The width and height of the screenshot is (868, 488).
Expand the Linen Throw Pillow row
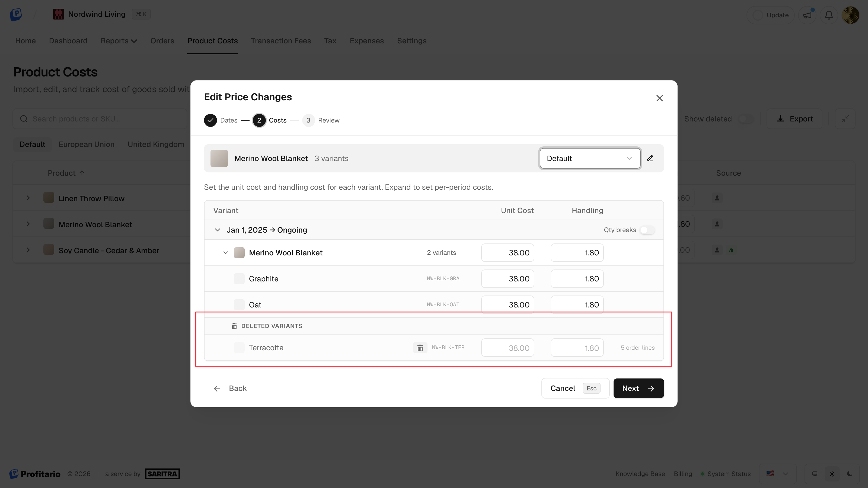point(28,198)
